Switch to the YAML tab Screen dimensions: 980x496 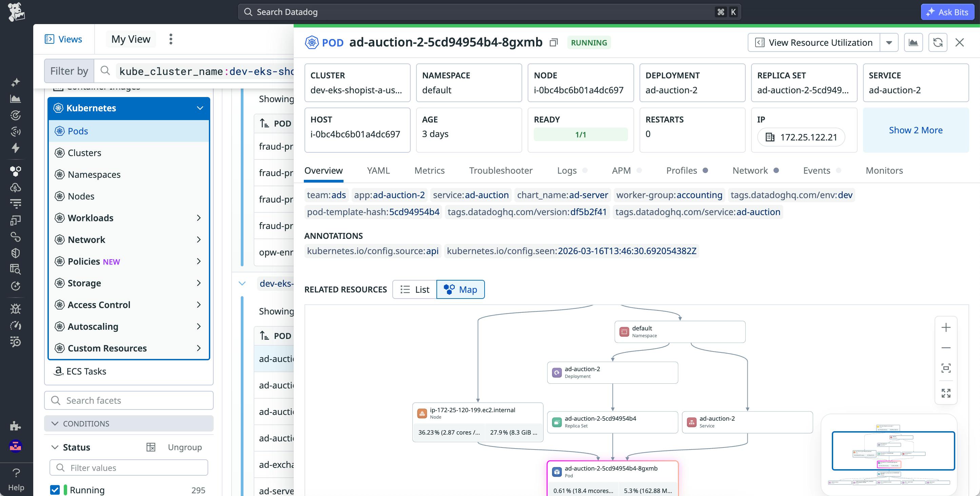tap(378, 171)
